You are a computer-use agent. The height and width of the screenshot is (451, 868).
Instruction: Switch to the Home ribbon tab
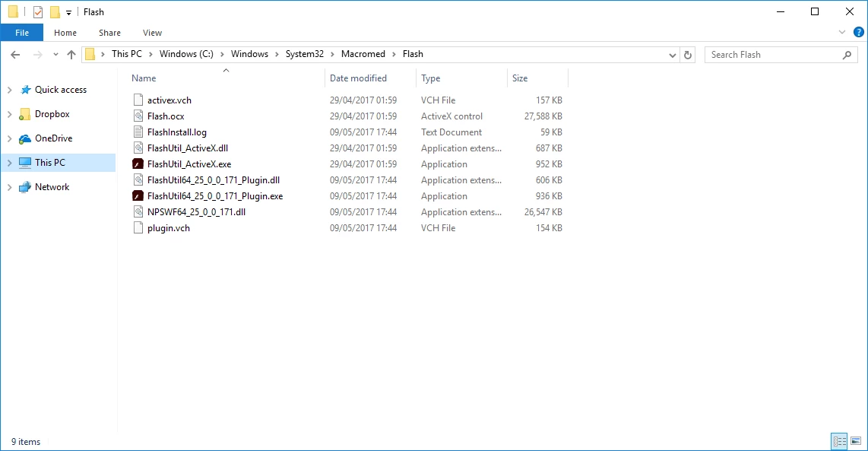(x=65, y=33)
